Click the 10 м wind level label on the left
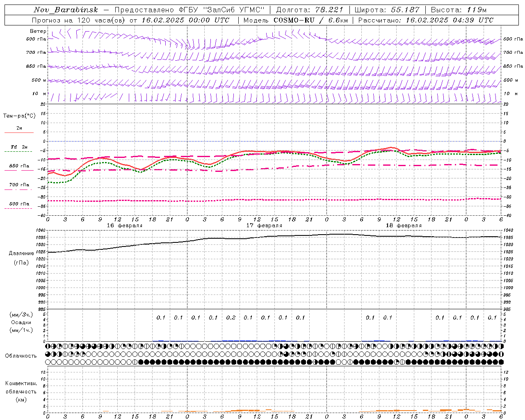This screenshot has width=525, height=420. pyautogui.click(x=39, y=94)
